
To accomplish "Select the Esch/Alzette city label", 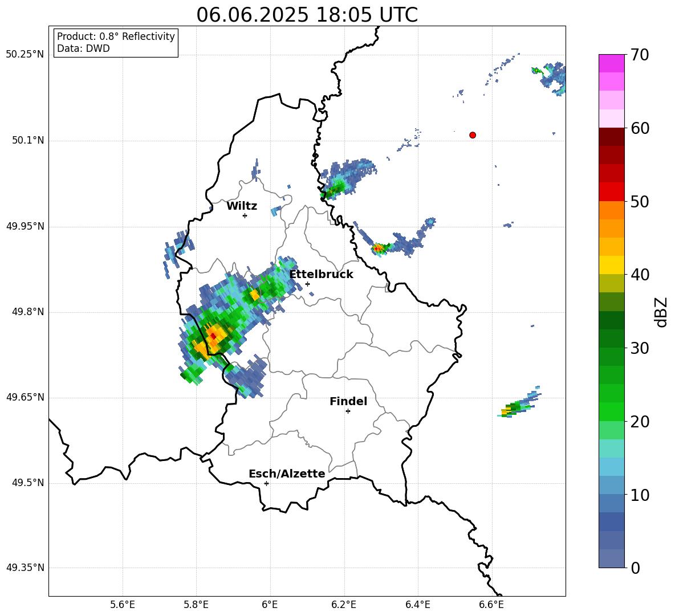I will pyautogui.click(x=287, y=474).
